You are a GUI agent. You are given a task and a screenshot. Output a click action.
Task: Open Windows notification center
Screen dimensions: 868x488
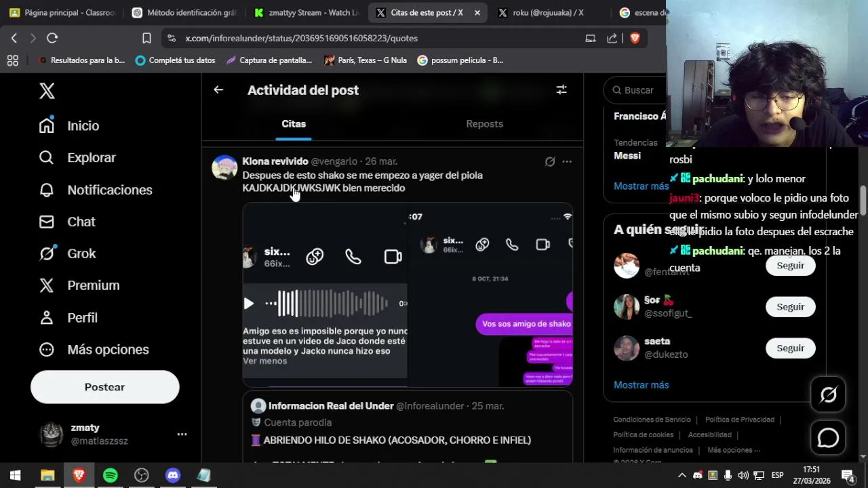pos(848,475)
